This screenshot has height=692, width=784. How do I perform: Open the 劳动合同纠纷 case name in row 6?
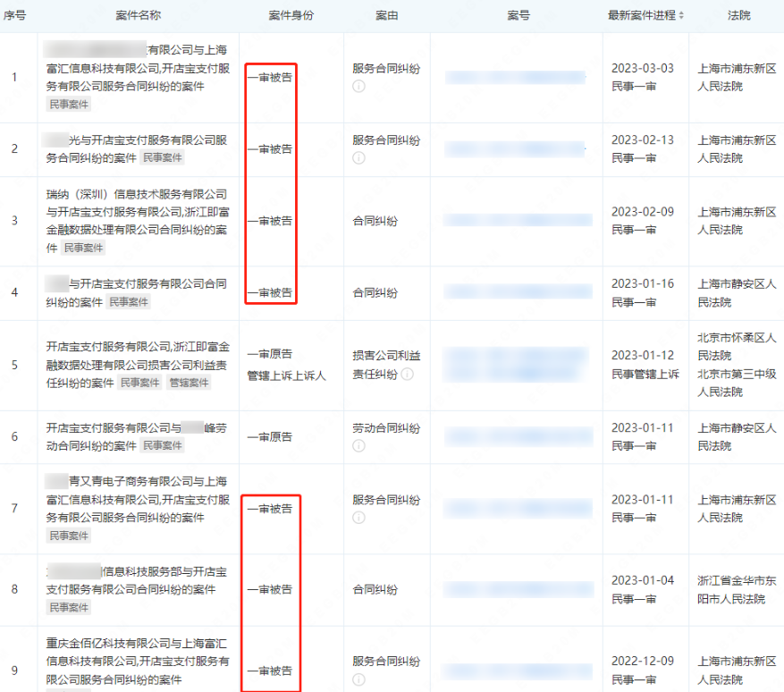point(137,436)
